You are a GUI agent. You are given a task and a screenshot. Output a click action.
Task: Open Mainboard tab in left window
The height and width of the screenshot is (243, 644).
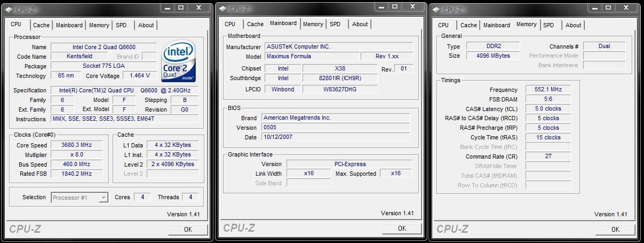point(69,25)
